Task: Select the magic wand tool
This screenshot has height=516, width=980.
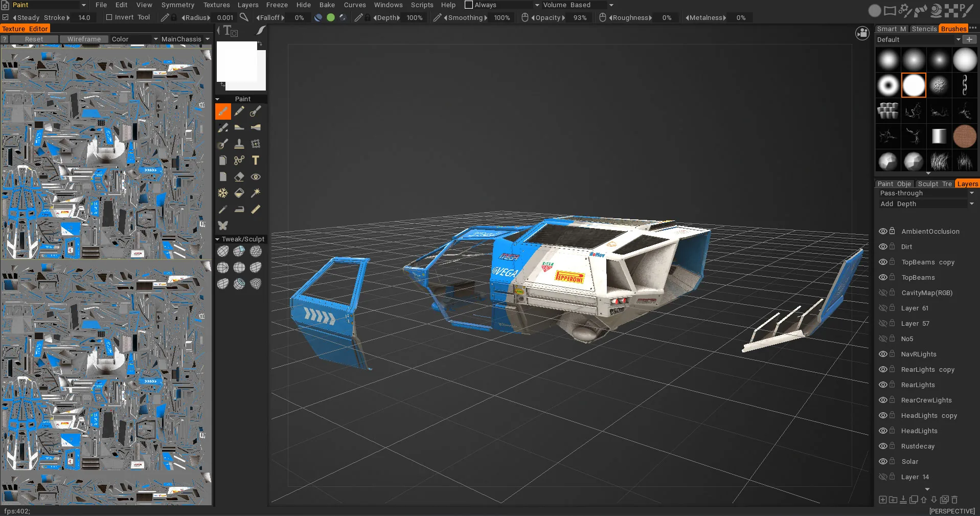Action: click(x=256, y=193)
